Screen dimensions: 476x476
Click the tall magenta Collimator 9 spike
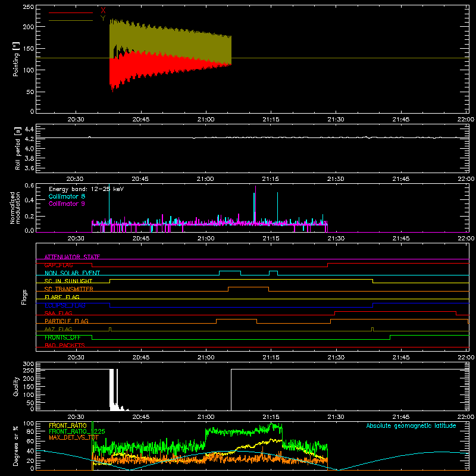point(256,205)
